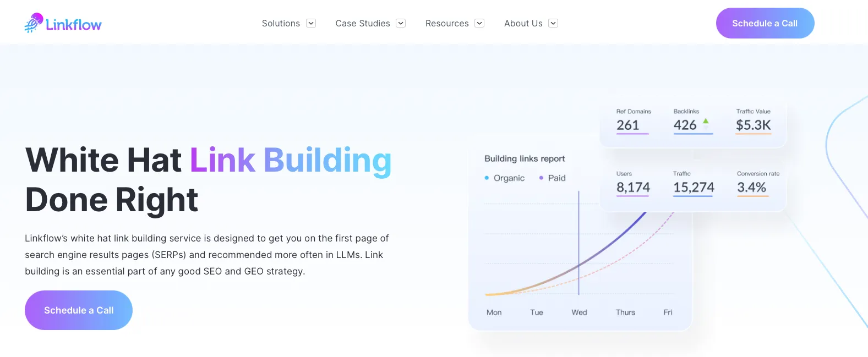
Task: Expand the Resources dropdown chevron
Action: click(x=479, y=23)
